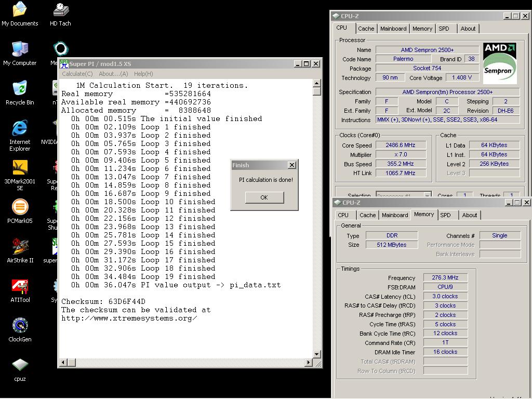Select Cache tab in lower CPU-Z window
532x399 pixels.
[x=368, y=215]
